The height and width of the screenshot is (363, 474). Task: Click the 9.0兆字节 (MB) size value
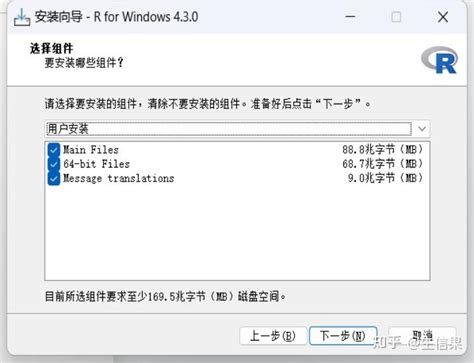(385, 178)
